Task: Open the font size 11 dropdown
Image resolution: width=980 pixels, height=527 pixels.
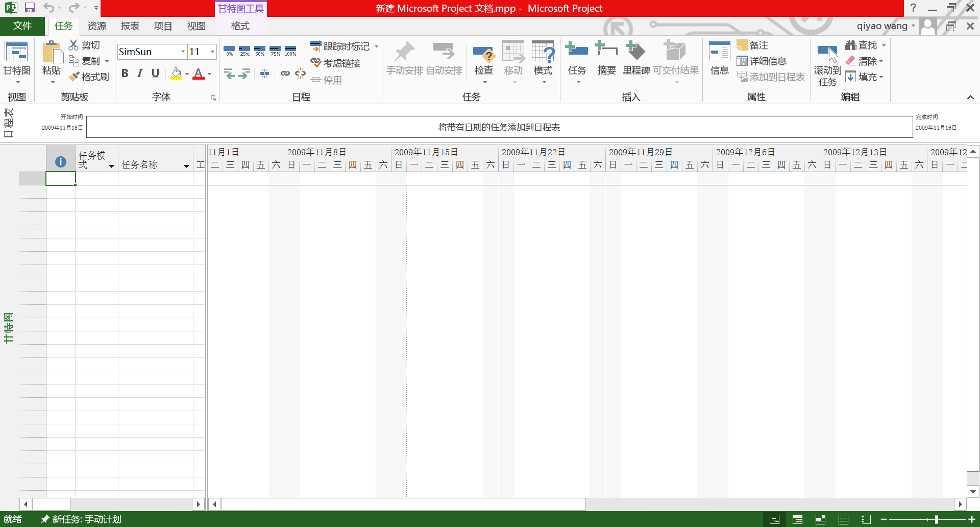Action: [x=212, y=52]
